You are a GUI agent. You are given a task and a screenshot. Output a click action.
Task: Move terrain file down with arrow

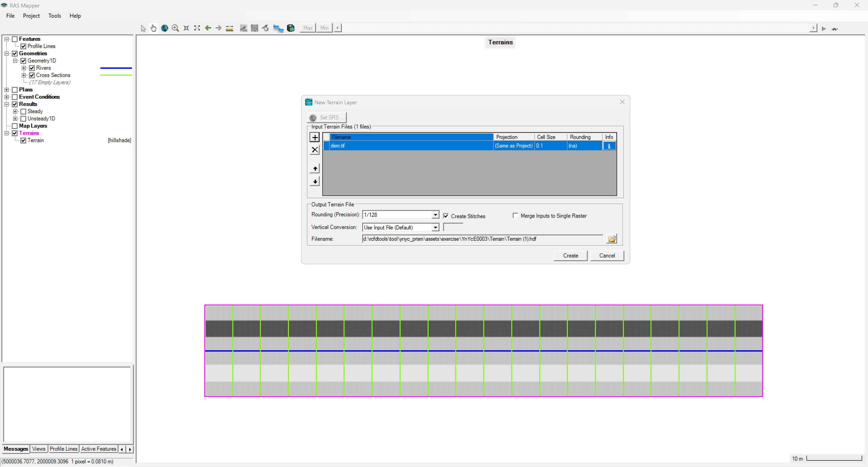click(315, 181)
